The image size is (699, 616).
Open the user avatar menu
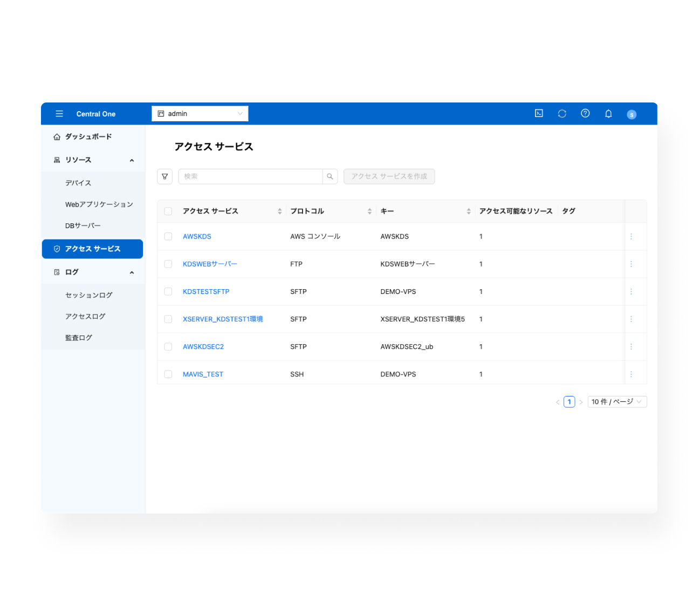click(632, 114)
